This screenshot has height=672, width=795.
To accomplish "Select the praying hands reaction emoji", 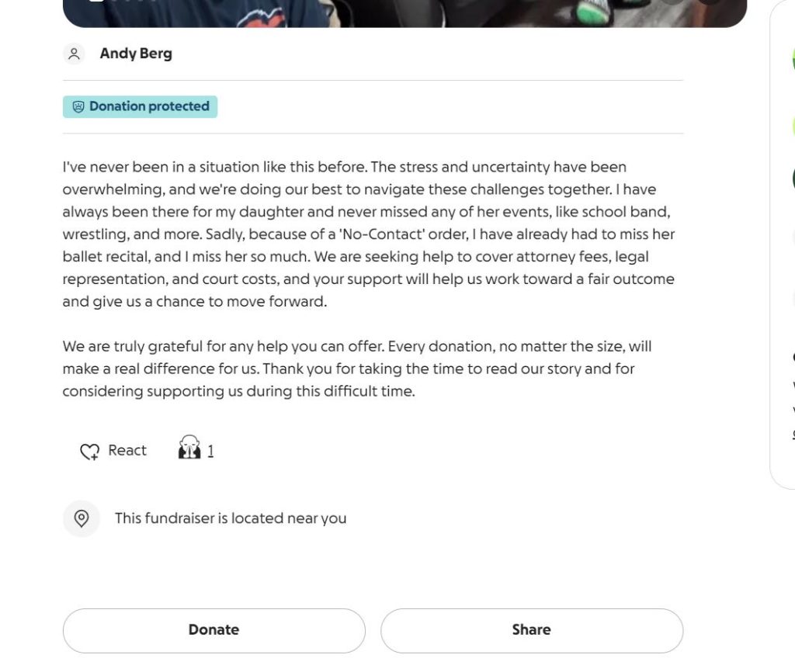I will (x=189, y=449).
